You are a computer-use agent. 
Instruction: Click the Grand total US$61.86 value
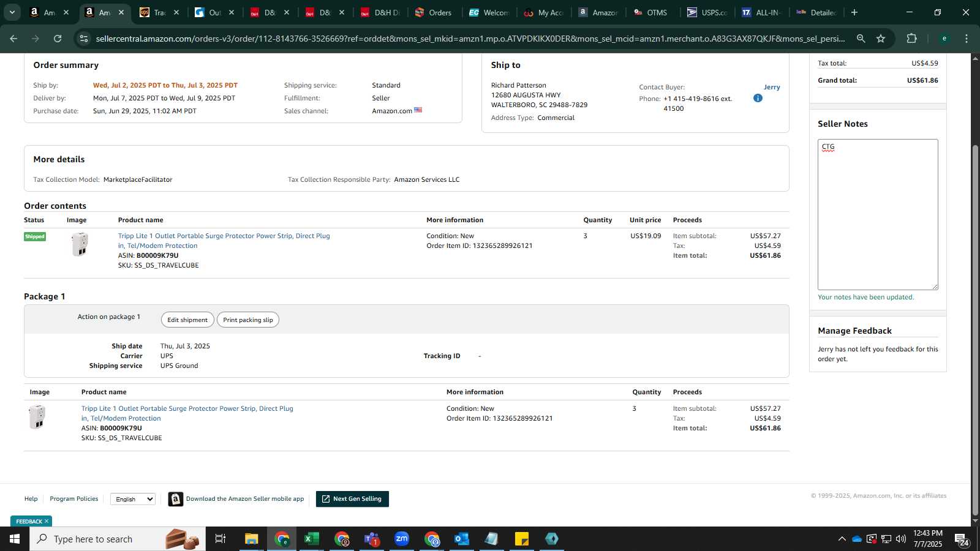(922, 80)
